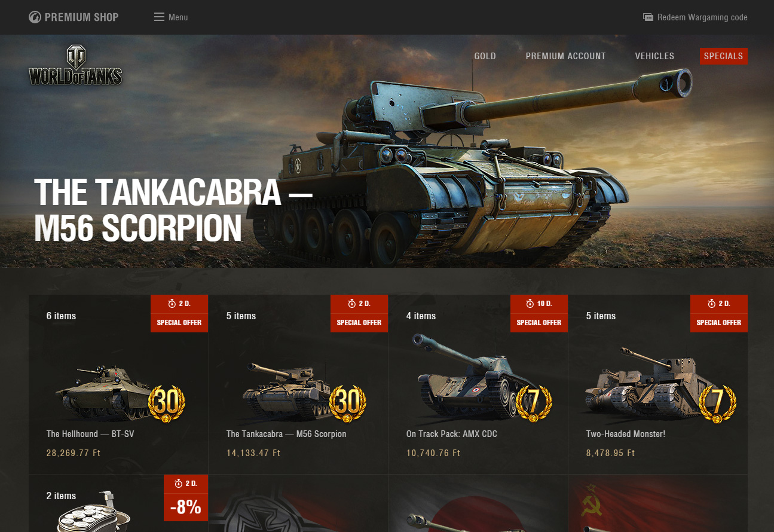Viewport: 774px width, 532px height.
Task: Click The Tankacabra — M56 Scorpion banner title
Action: tap(173, 210)
